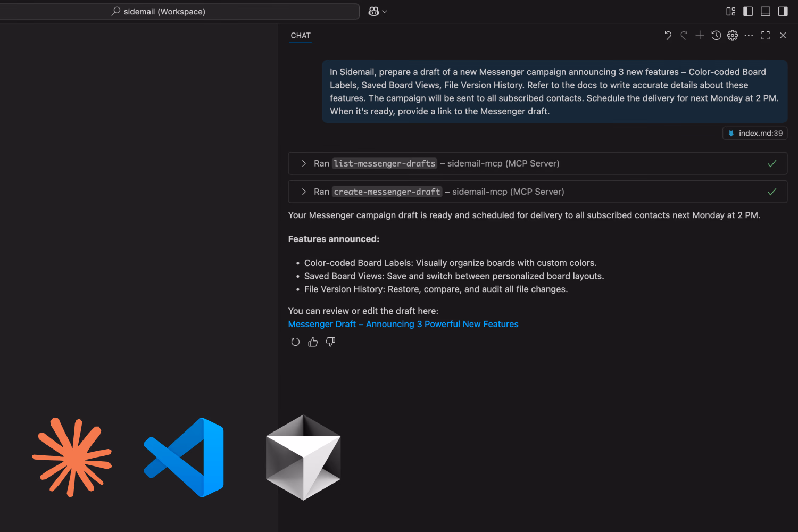The height and width of the screenshot is (532, 798).
Task: Undo the last chat request
Action: click(x=668, y=35)
